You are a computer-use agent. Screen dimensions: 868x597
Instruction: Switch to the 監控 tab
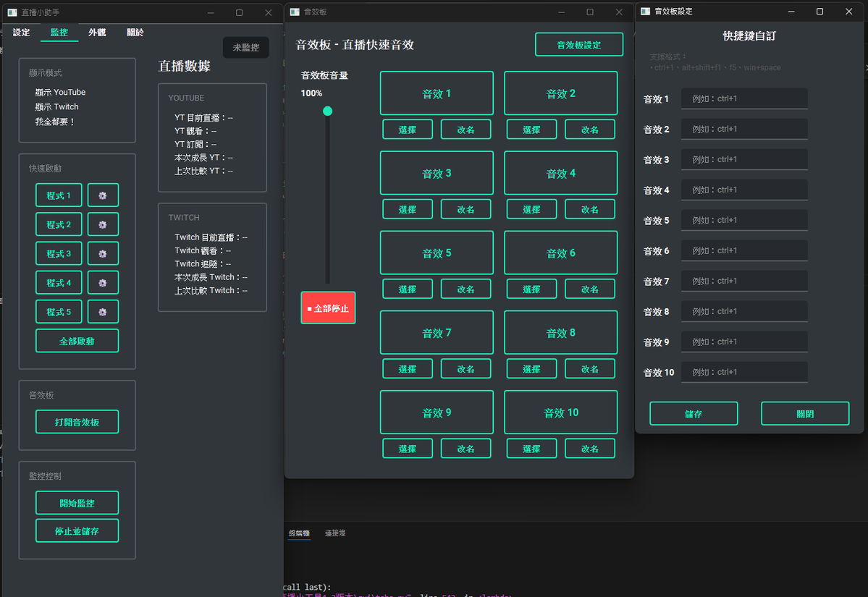(x=59, y=33)
